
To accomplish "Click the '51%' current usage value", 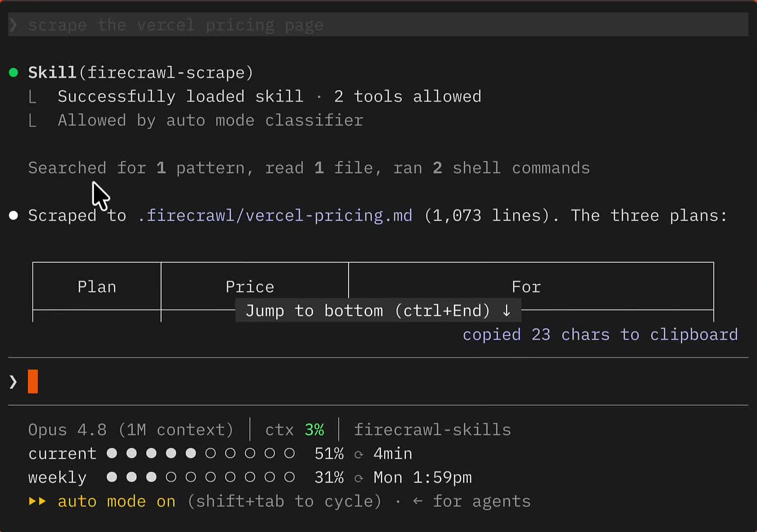I will coord(329,453).
